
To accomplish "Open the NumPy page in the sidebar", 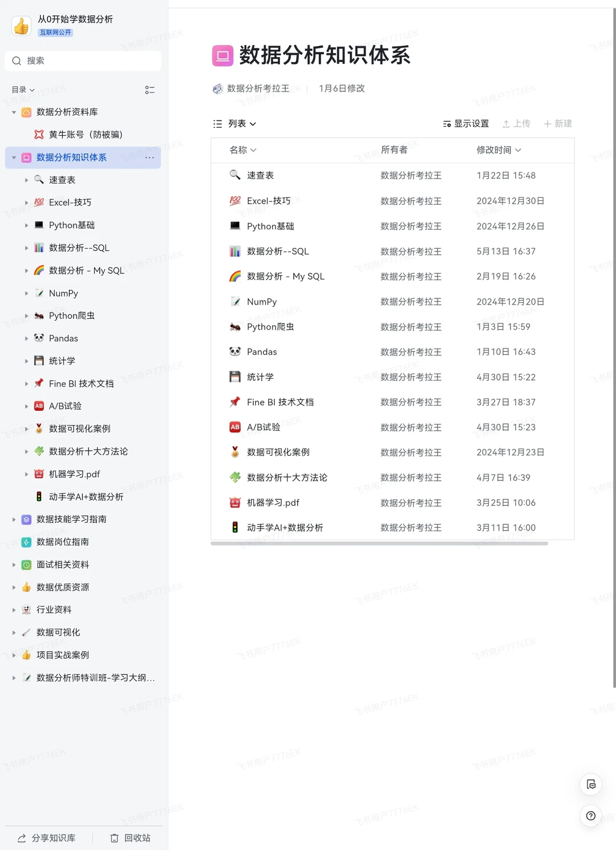I will pos(63,293).
